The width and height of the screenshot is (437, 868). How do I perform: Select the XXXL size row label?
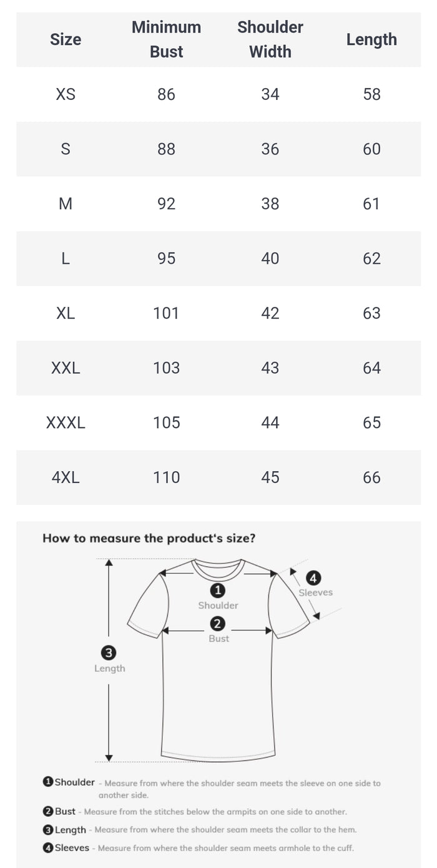click(x=66, y=423)
